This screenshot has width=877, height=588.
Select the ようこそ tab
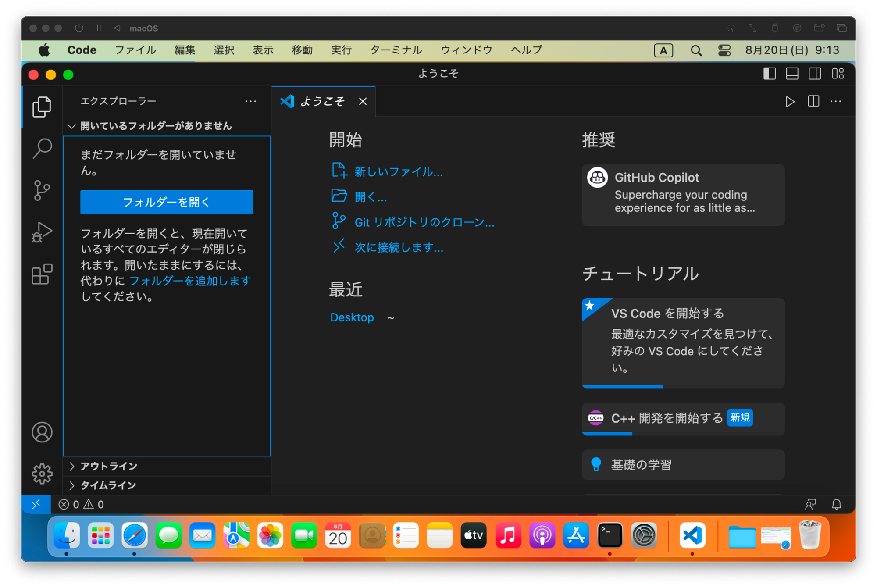tap(322, 102)
